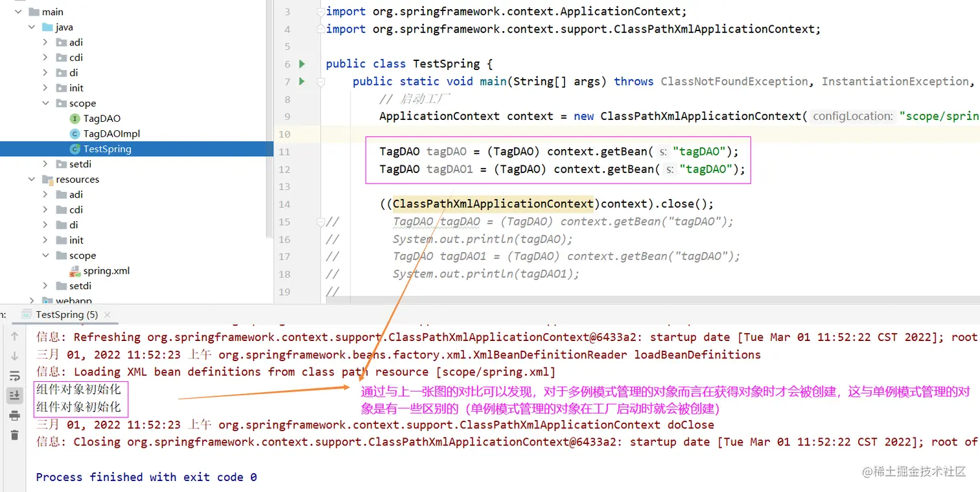Click the scroll up arrow in Run console
This screenshot has height=492, width=980.
[x=14, y=336]
